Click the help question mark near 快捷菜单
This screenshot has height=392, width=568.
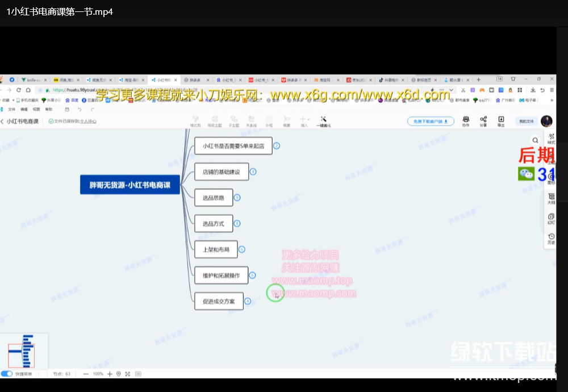[x=39, y=373]
